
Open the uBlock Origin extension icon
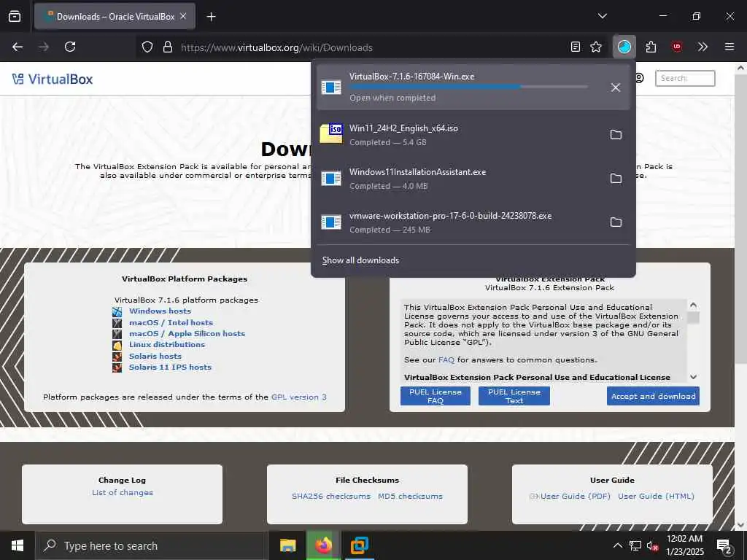pyautogui.click(x=676, y=47)
